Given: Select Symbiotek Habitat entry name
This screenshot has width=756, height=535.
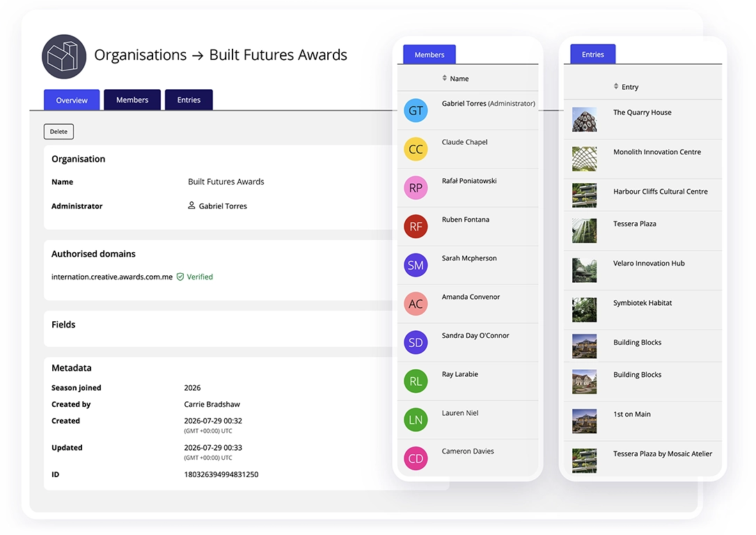Looking at the screenshot, I should tap(643, 303).
